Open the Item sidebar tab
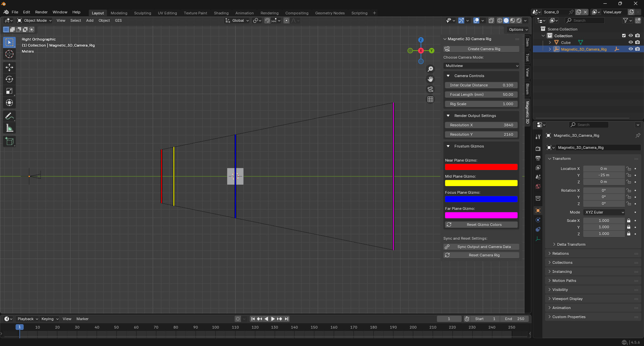This screenshot has height=346, width=644. 528,42
